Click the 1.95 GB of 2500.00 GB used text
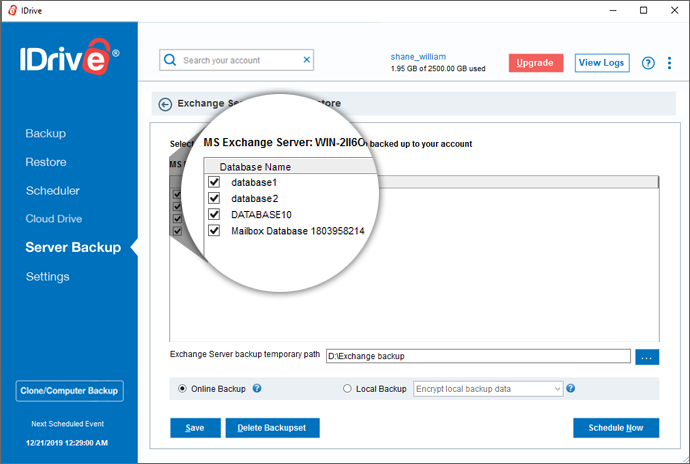Screen dimensions: 690x464 click(438, 69)
